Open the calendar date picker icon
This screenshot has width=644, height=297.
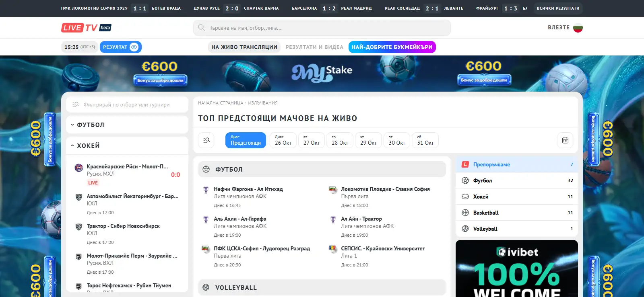[565, 140]
